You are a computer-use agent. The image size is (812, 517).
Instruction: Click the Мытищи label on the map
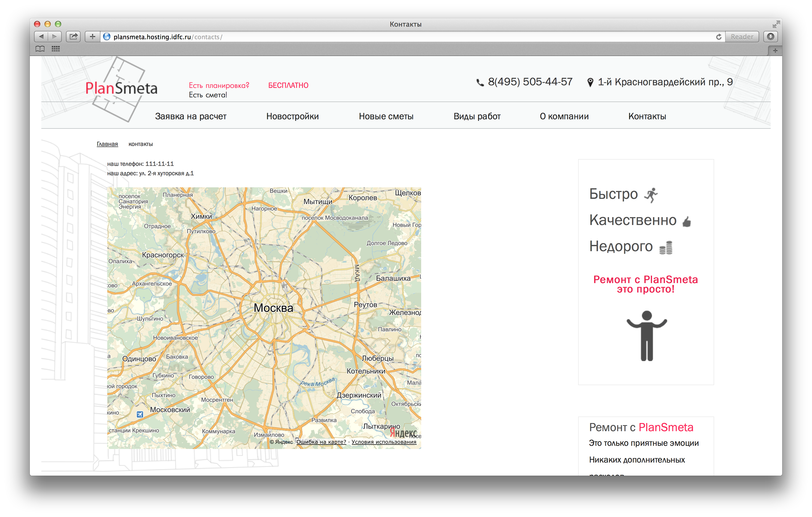(318, 202)
